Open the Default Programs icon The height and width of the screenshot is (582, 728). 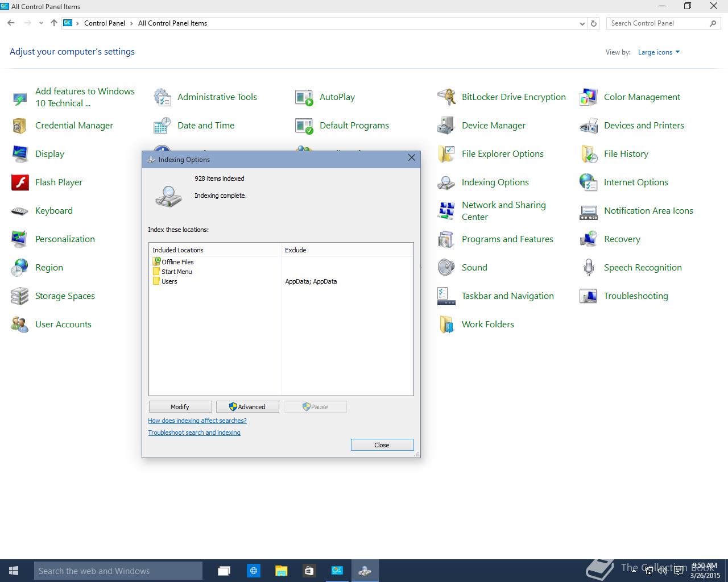click(x=304, y=126)
